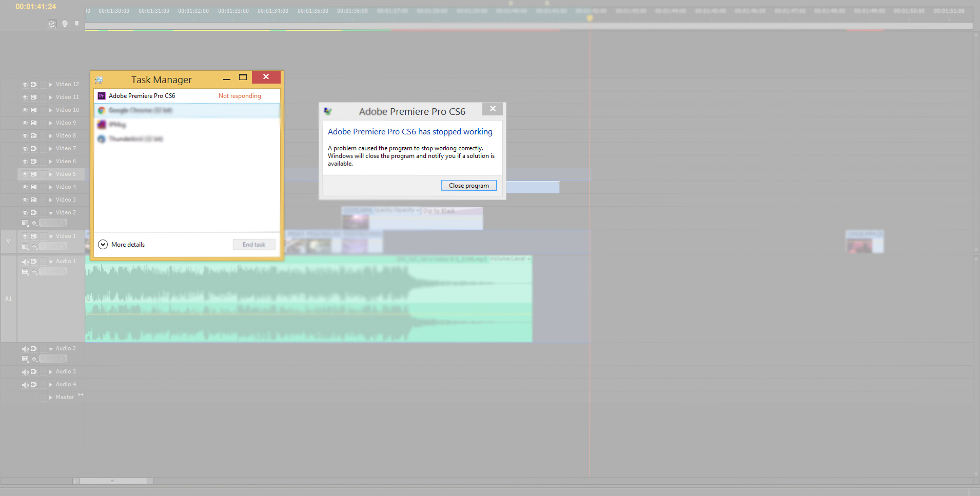Select the Video 5 track header
The image size is (980, 496).
(x=51, y=174)
